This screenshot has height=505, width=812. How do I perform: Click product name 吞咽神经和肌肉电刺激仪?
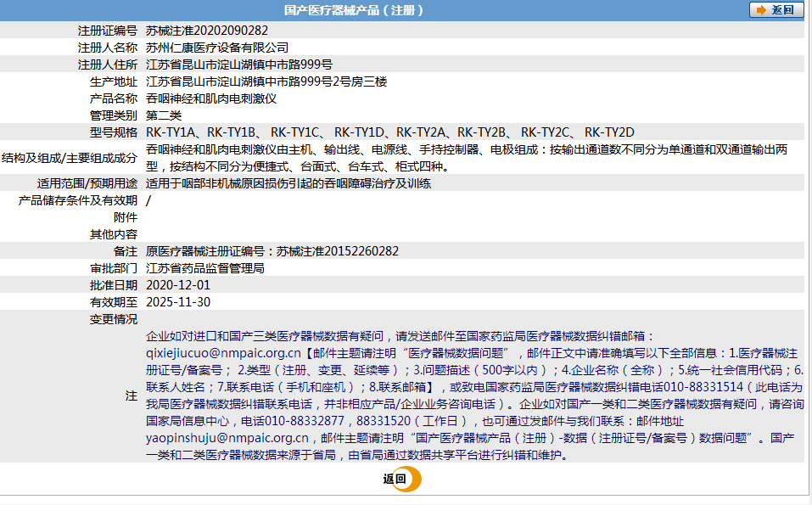211,98
